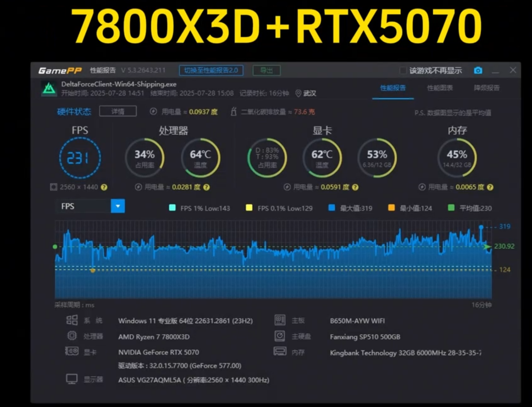
Task: Click the power usage icon beside 0.0937
Action: point(153,112)
